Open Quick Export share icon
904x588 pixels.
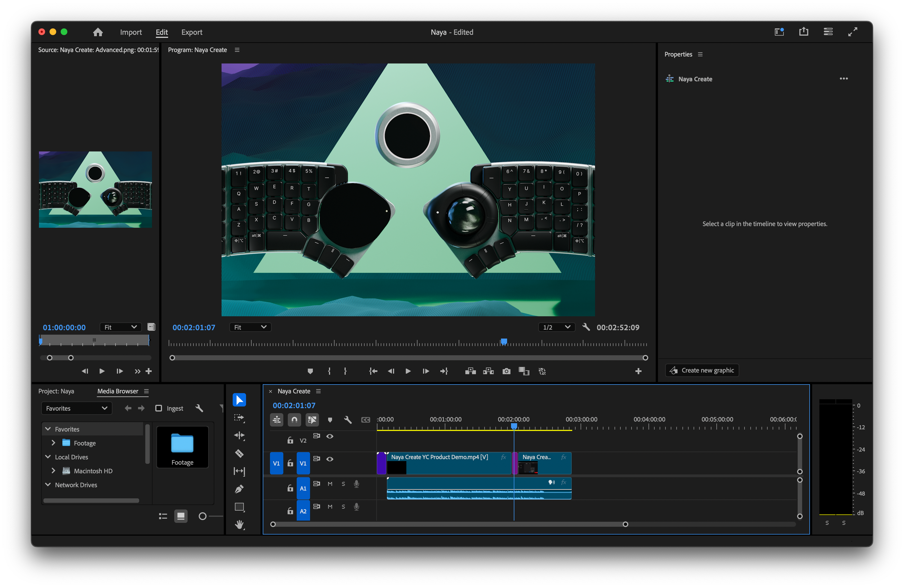coord(803,32)
